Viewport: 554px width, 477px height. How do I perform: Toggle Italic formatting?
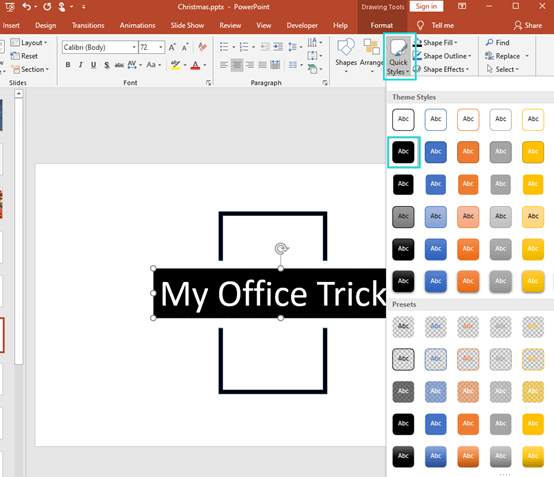[81, 65]
